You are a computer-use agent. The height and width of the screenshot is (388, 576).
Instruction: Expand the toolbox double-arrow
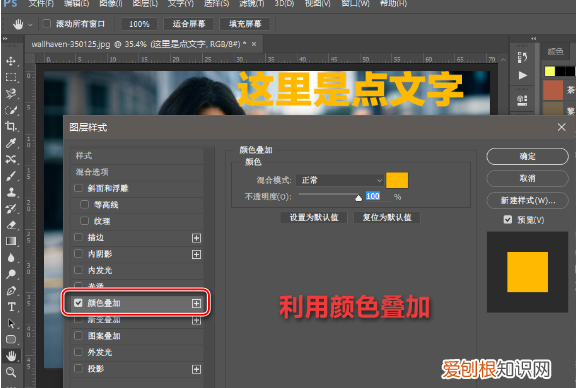(x=5, y=38)
